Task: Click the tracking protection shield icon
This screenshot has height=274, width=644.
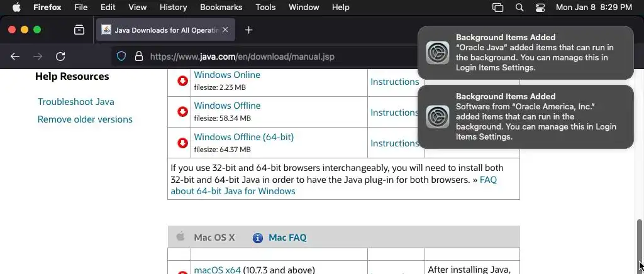Action: click(121, 56)
